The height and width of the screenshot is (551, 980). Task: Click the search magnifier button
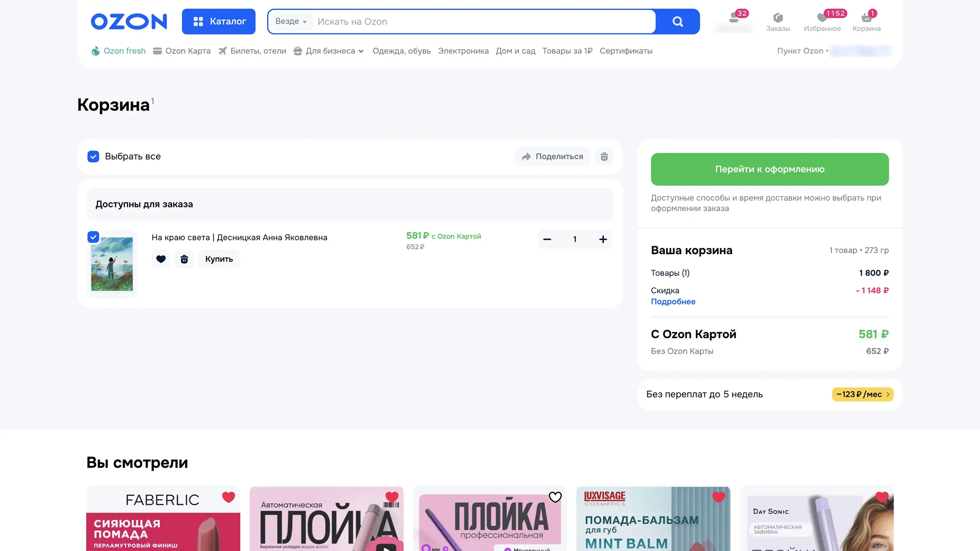click(x=677, y=22)
